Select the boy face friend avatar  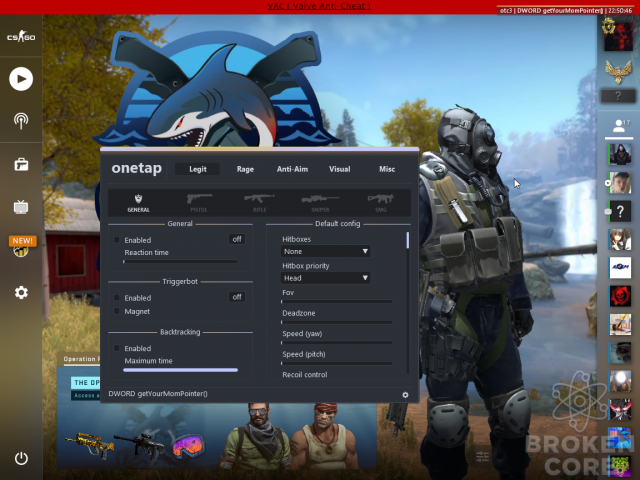pos(620,182)
